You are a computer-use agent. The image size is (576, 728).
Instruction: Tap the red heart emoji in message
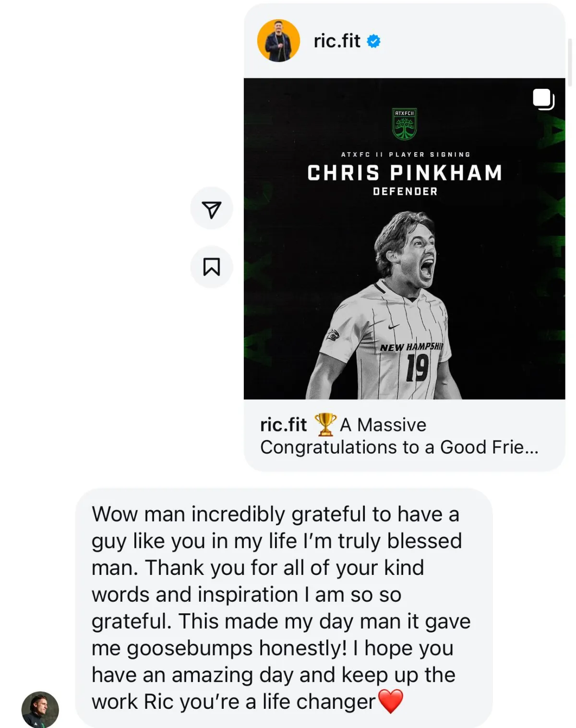click(x=391, y=702)
